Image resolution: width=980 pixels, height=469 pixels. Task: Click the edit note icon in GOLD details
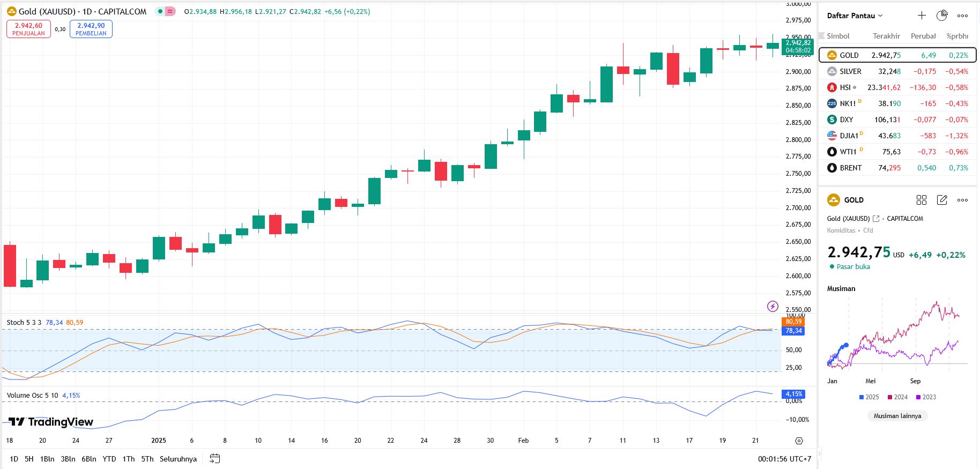[942, 200]
